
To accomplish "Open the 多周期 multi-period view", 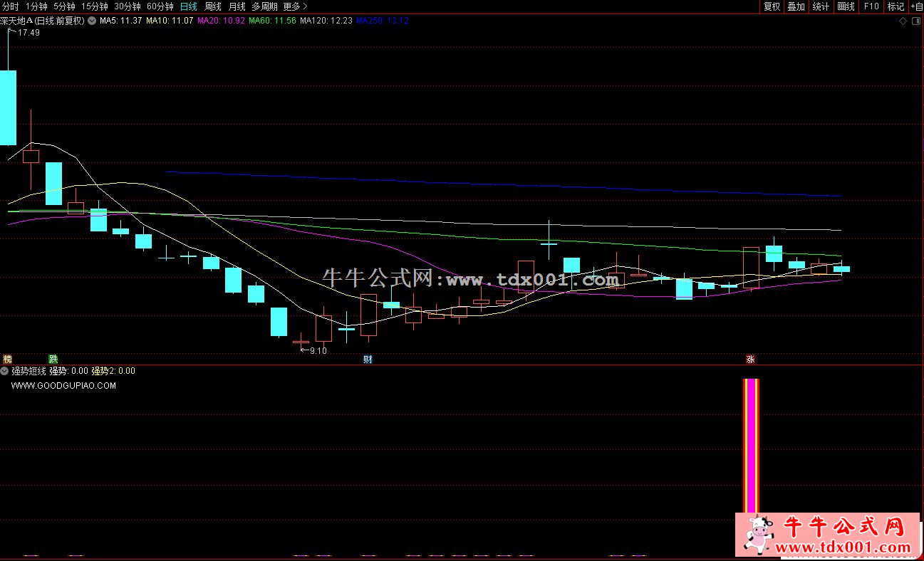I will point(264,6).
